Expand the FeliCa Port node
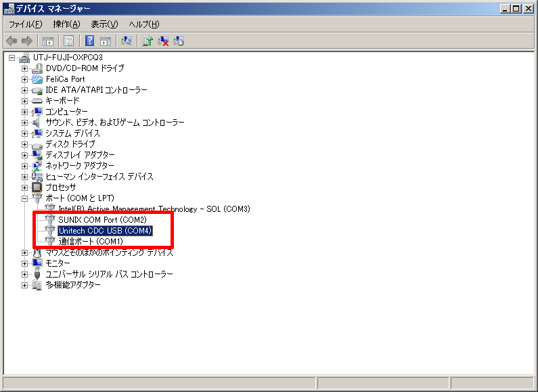The height and width of the screenshot is (392, 538). tap(25, 79)
